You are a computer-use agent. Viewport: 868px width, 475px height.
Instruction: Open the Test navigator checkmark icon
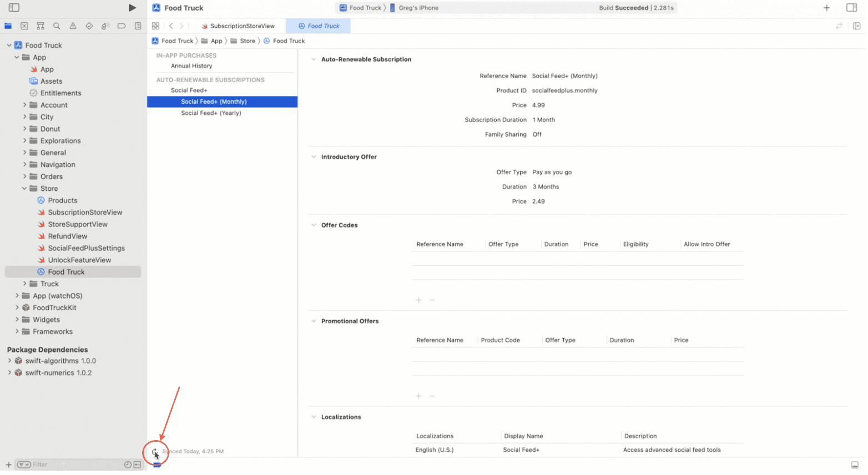[88, 26]
